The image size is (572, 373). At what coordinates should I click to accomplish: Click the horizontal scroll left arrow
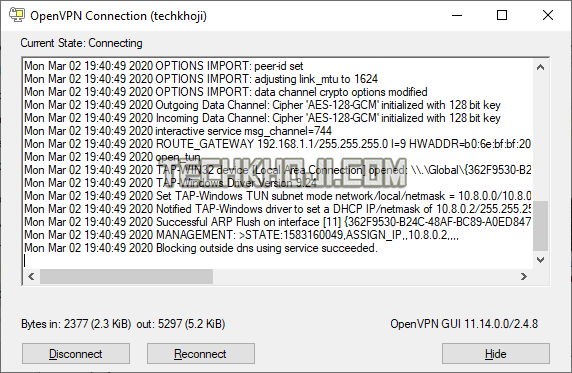coord(31,276)
